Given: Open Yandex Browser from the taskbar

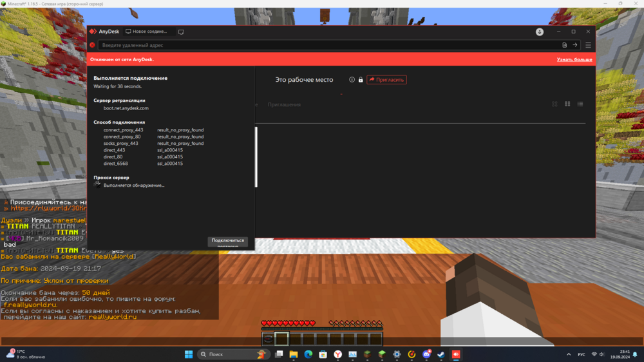Looking at the screenshot, I should 337,354.
